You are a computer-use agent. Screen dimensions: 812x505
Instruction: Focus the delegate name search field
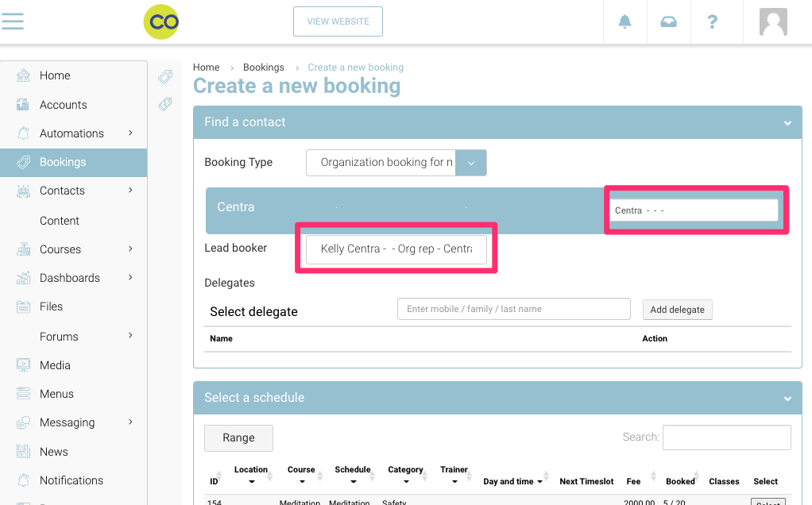513,309
